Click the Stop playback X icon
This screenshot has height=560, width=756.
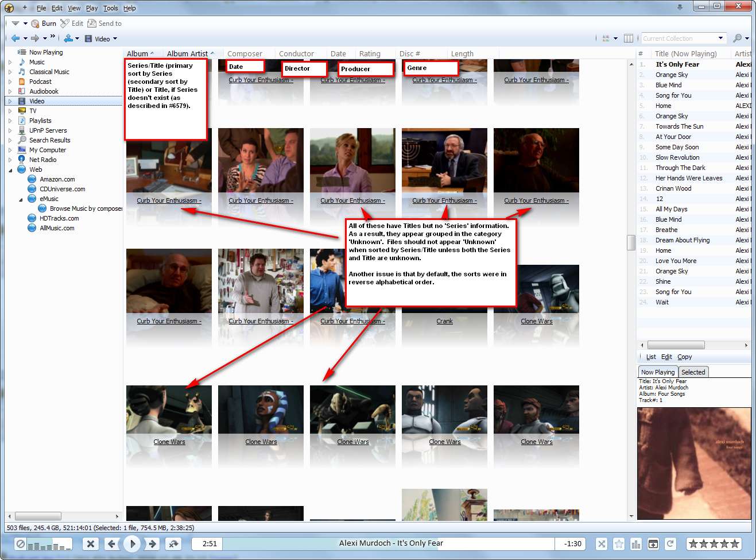coord(90,544)
